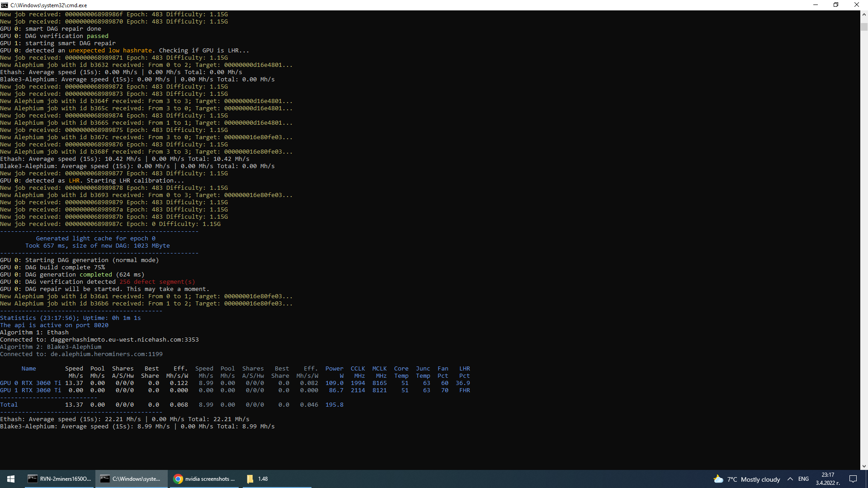Select the active C:\Windows\syste... taskbar tab
Viewport: 868px width, 488px height.
pos(131,479)
